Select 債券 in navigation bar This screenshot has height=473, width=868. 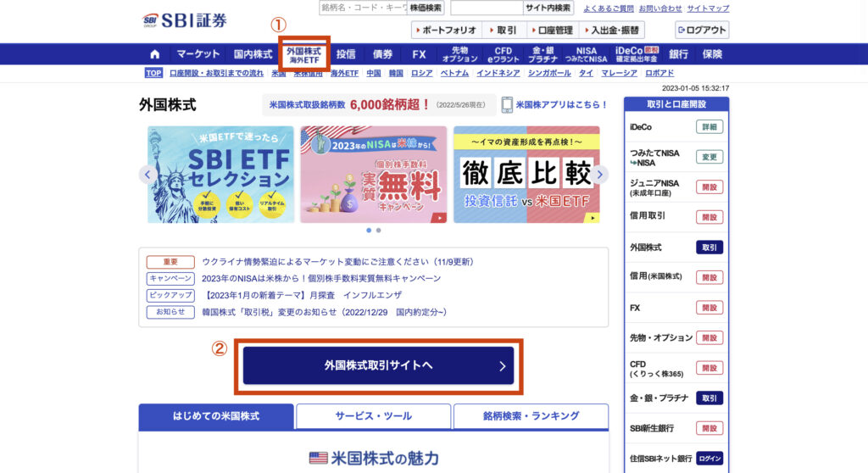tap(382, 54)
